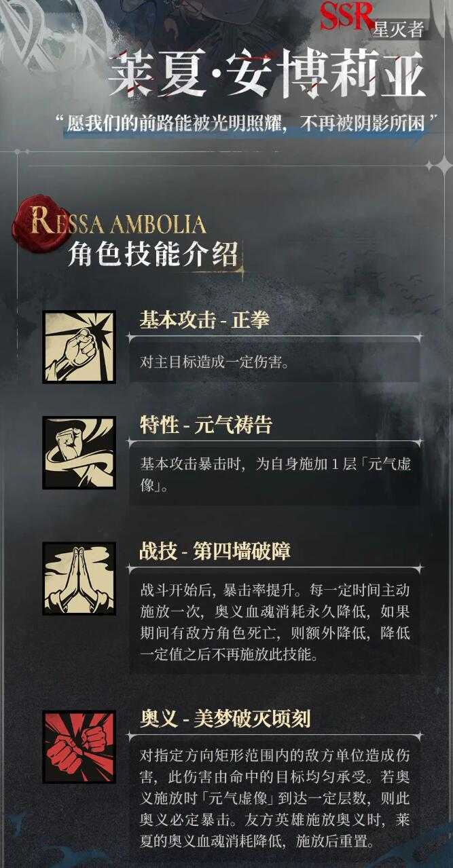Click the 星灭者 class label
The height and width of the screenshot is (868, 453).
pos(400,29)
